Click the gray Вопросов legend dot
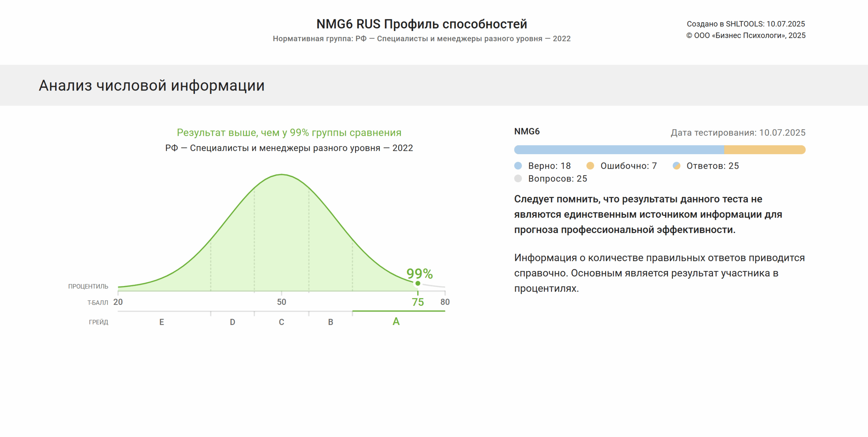The width and height of the screenshot is (868, 437). [518, 179]
